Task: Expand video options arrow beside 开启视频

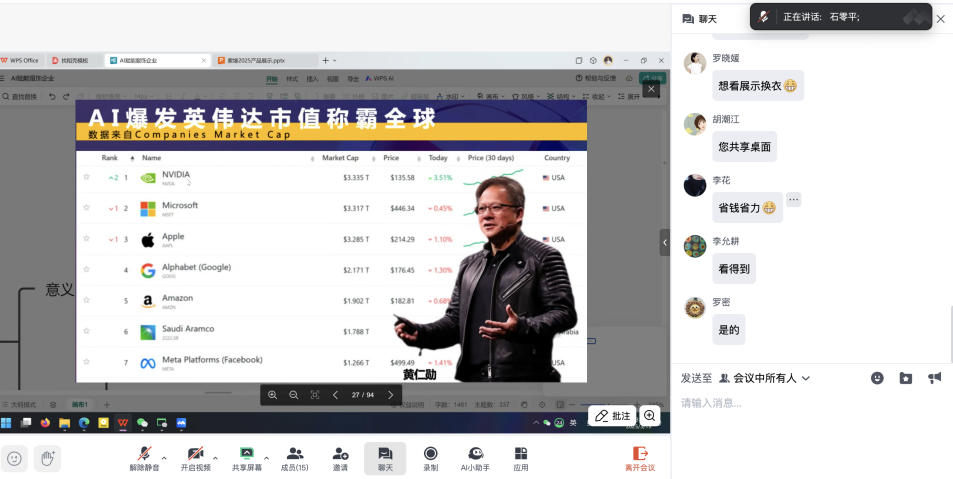Action: click(215, 458)
